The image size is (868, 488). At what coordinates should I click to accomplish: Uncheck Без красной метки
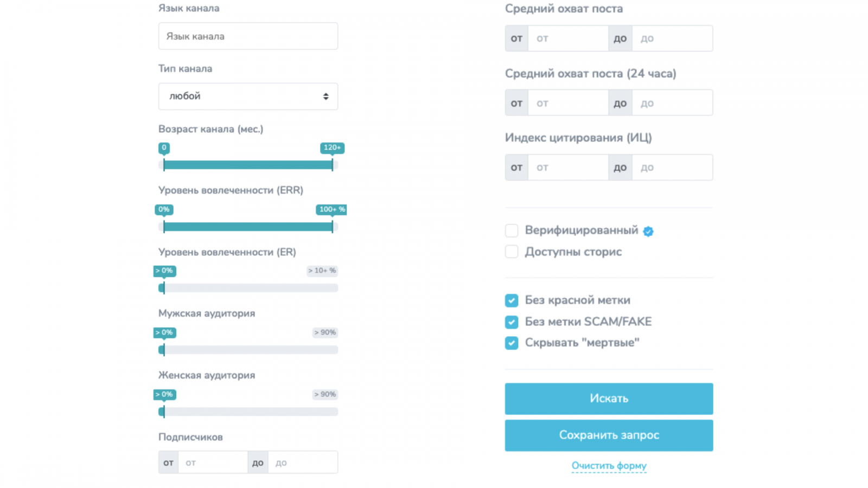(x=512, y=300)
